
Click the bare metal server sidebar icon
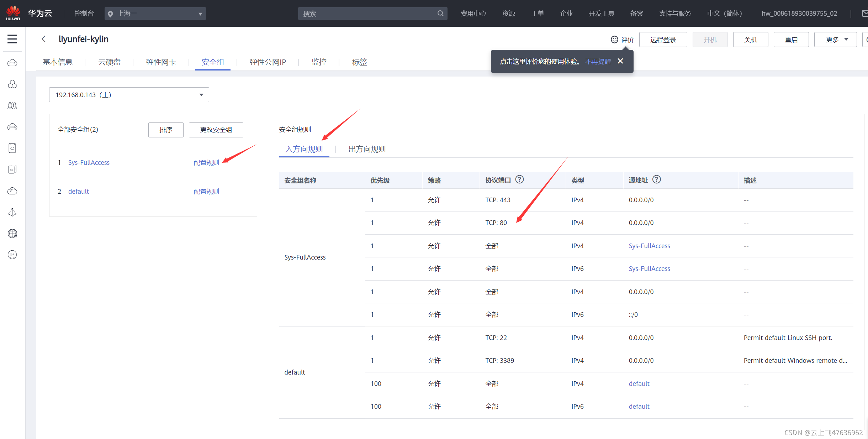click(12, 127)
